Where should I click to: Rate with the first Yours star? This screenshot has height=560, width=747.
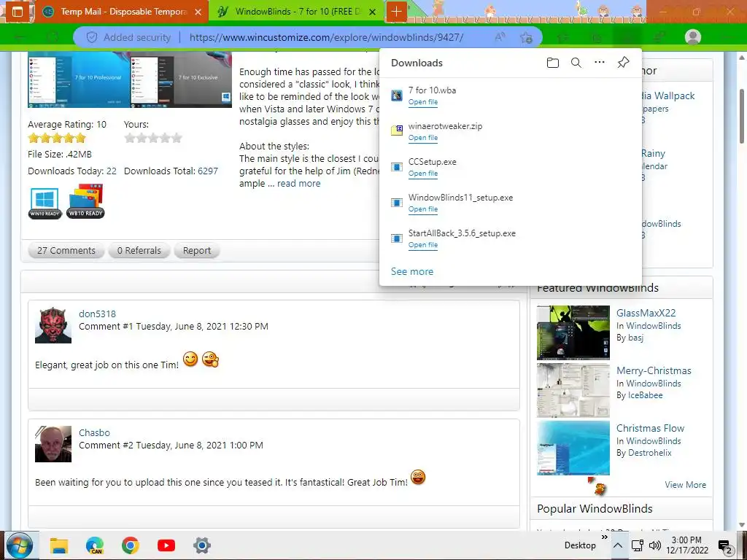(130, 138)
